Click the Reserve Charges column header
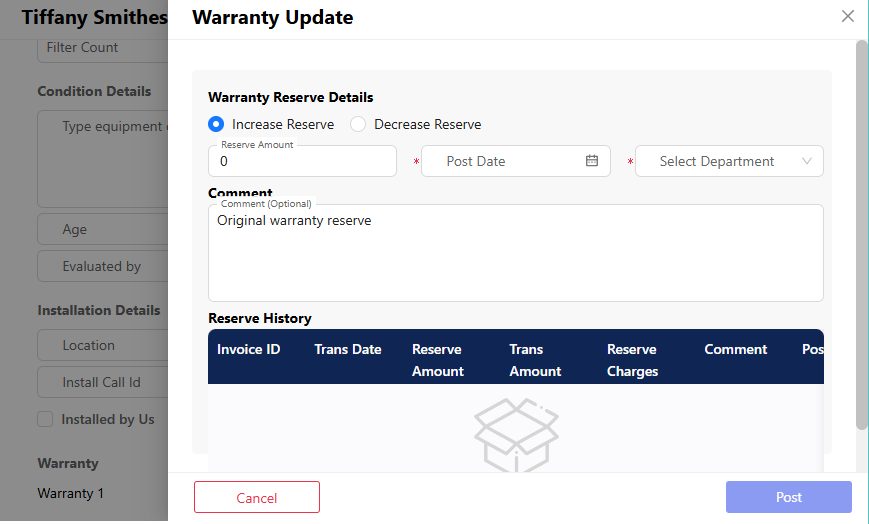Image resolution: width=869 pixels, height=524 pixels. coord(632,360)
